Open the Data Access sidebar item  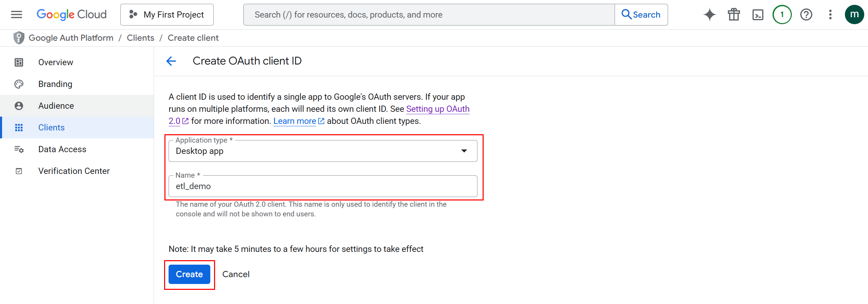tap(77, 149)
